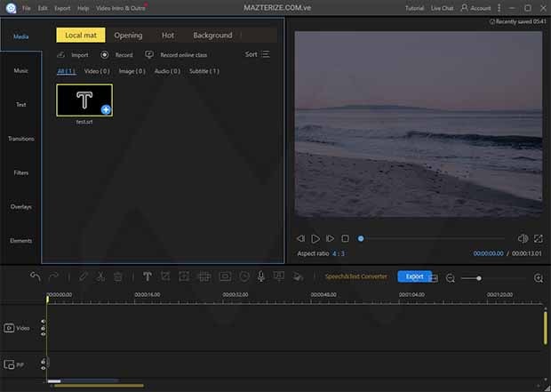Click the blue plus on test.srt thumbnail
Viewport: 551px width, 392px height.
point(106,109)
